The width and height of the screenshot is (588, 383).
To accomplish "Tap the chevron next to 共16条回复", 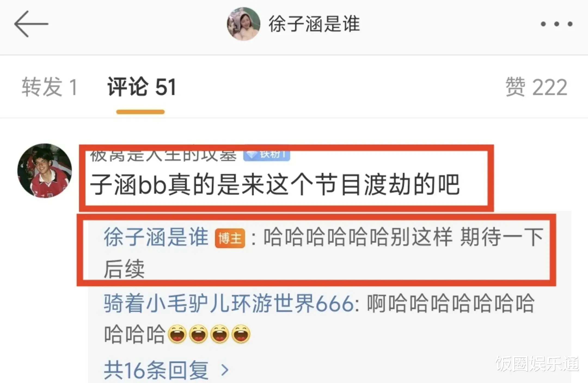I will point(225,370).
